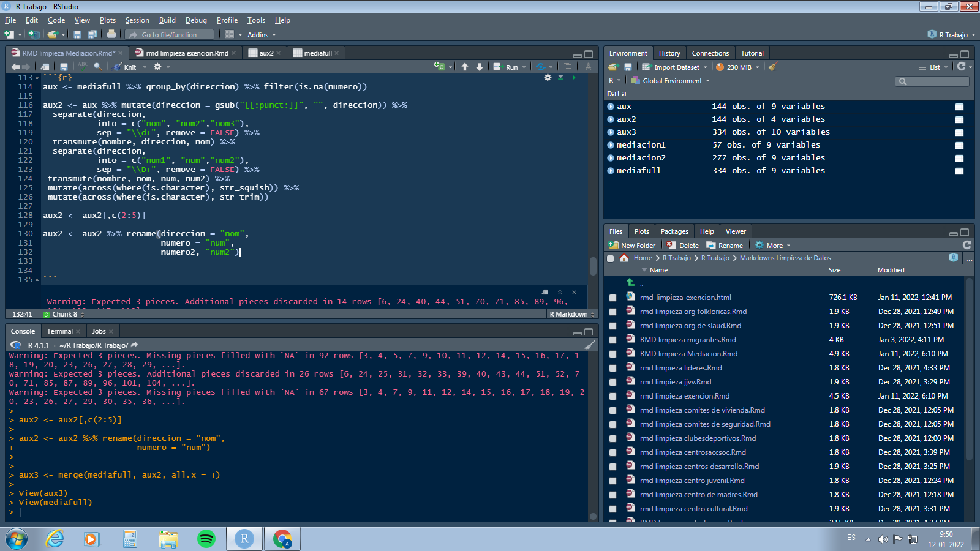The width and height of the screenshot is (980, 551).
Task: Click Home icon in Files breadcrumb
Action: [624, 258]
